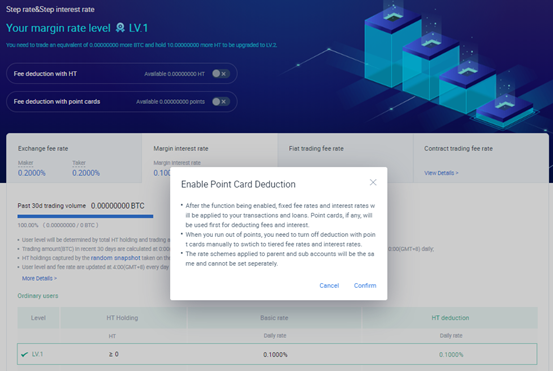Click the margin level medal icon
The width and height of the screenshot is (553, 371).
120,28
